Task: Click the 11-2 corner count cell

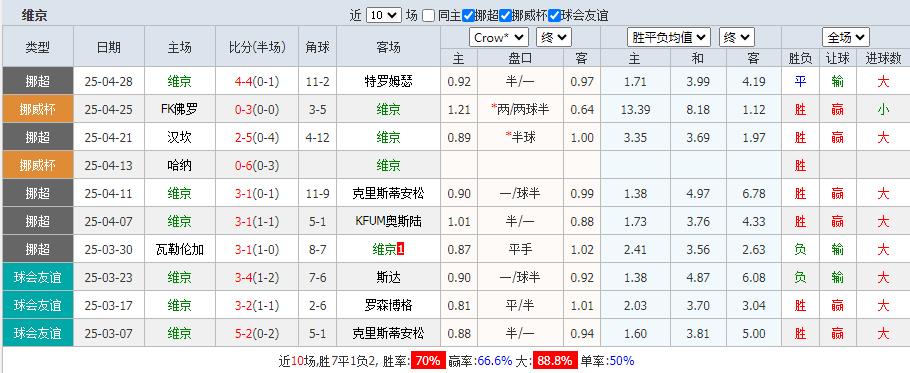Action: tap(317, 82)
